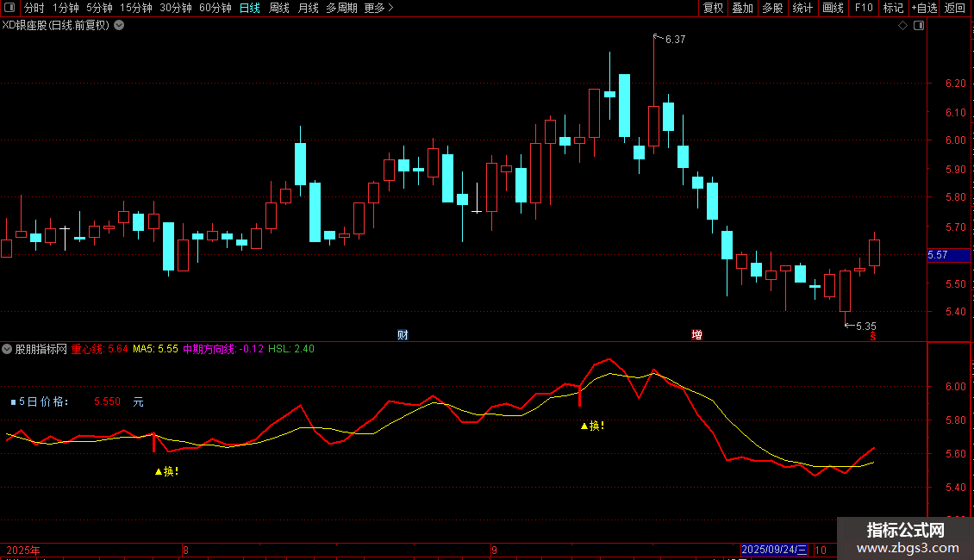Switch to 周线 weekly chart

click(x=279, y=8)
